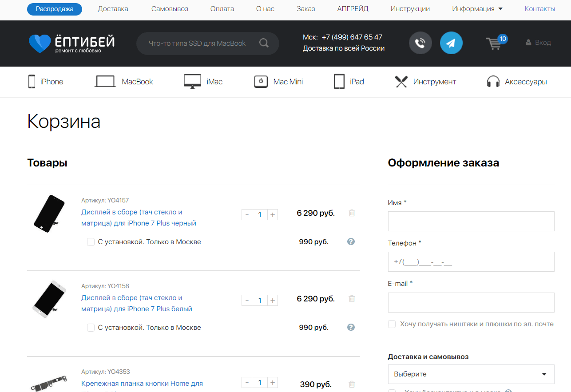Click the user icon beside Вход
Image resolution: width=571 pixels, height=392 pixels.
coord(528,43)
